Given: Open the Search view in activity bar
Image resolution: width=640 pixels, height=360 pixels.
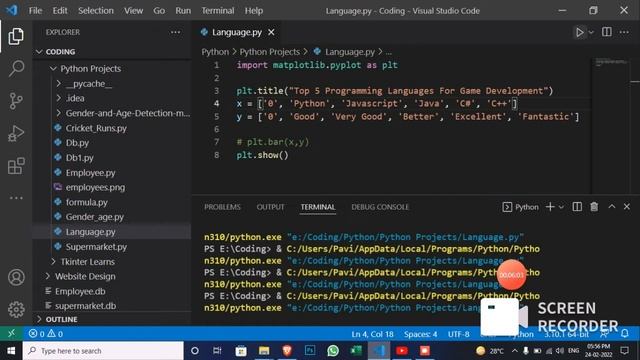Looking at the screenshot, I should click(16, 68).
